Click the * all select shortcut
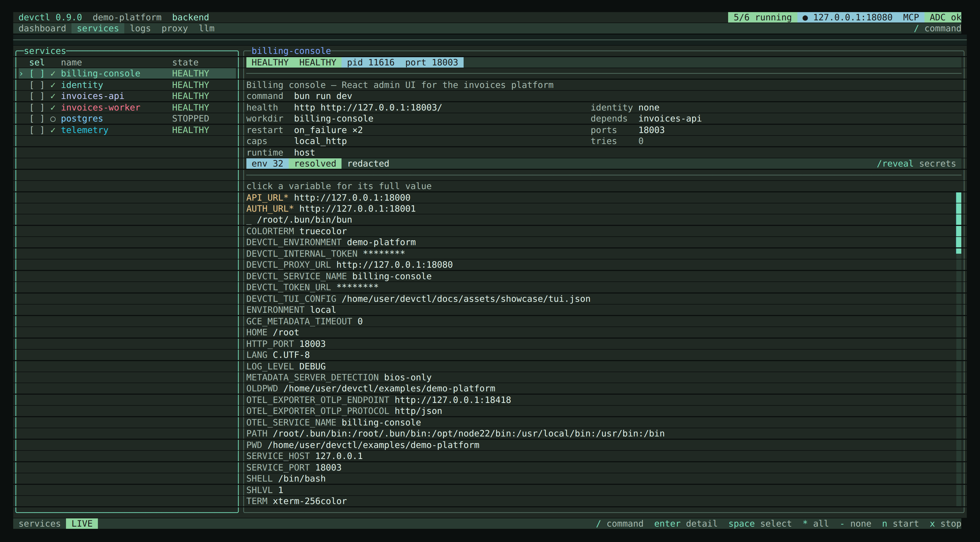This screenshot has height=542, width=980. (x=816, y=524)
